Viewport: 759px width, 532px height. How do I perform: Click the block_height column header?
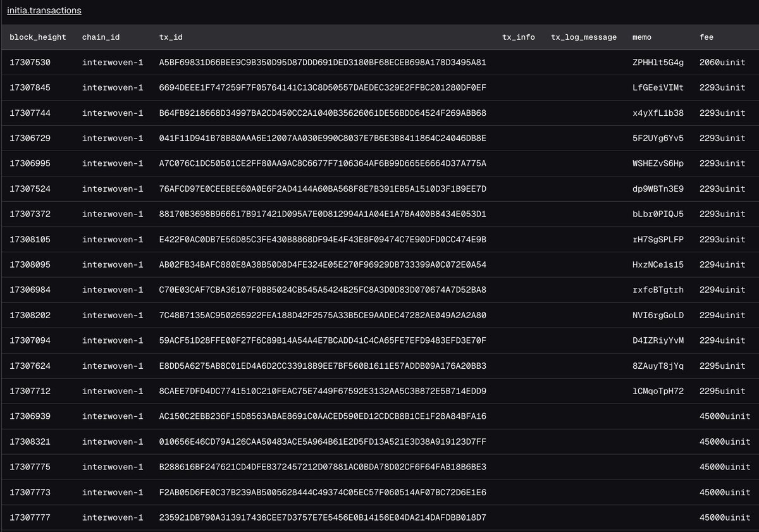click(x=38, y=37)
